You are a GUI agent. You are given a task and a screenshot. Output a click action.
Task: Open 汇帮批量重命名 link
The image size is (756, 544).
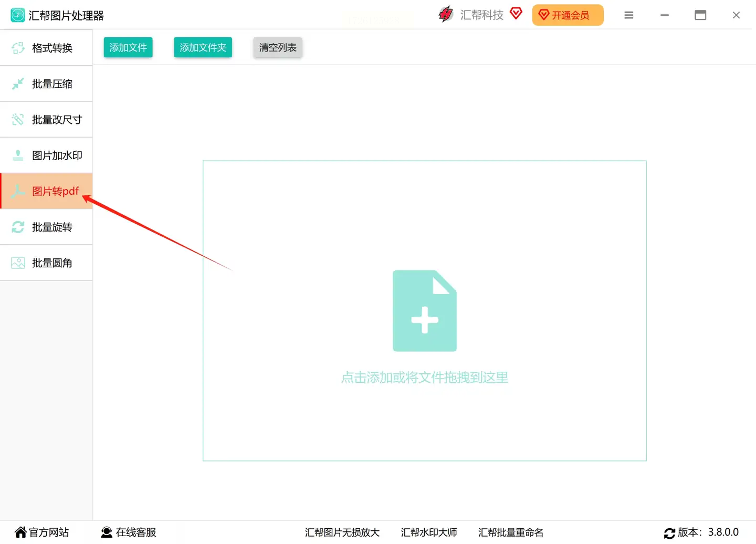(511, 532)
